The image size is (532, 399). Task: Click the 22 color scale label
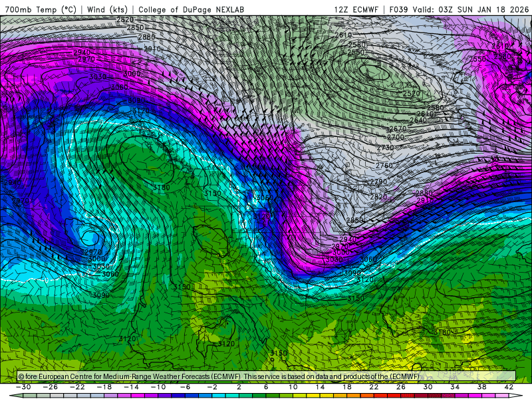click(374, 387)
